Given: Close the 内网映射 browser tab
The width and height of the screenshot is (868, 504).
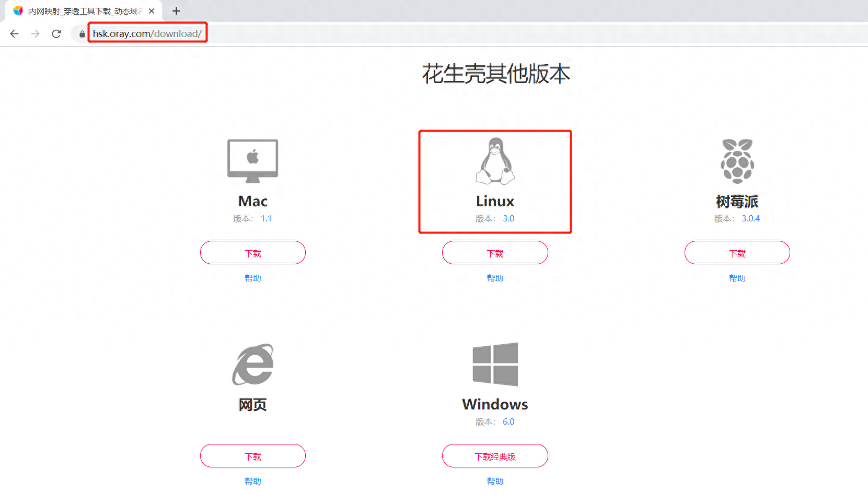Looking at the screenshot, I should (152, 11).
